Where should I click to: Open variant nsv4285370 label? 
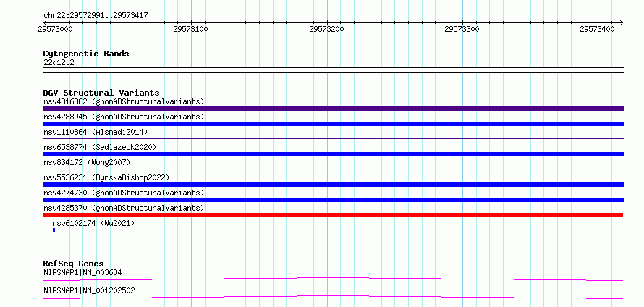(124, 208)
